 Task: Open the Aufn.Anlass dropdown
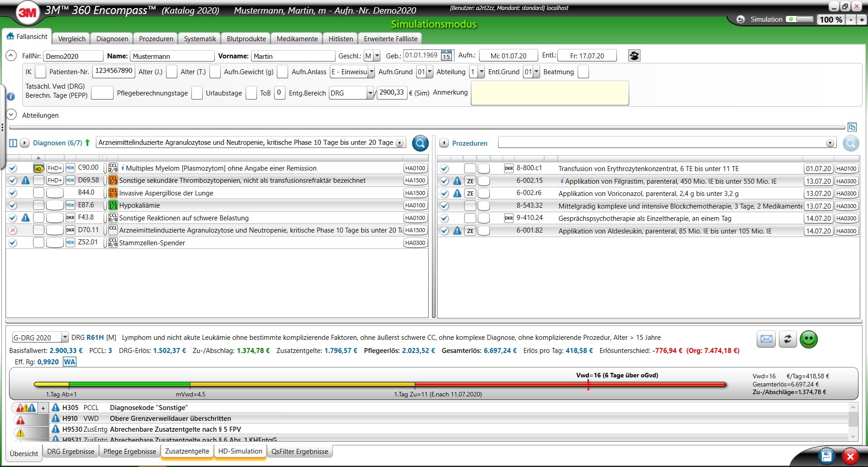371,72
